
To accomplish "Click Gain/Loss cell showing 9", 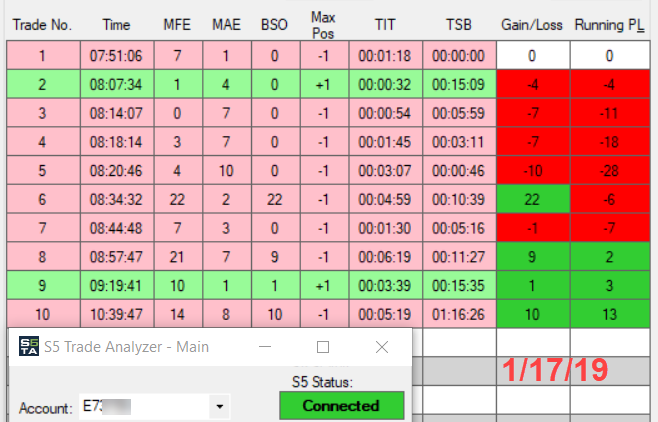I will (x=533, y=257).
